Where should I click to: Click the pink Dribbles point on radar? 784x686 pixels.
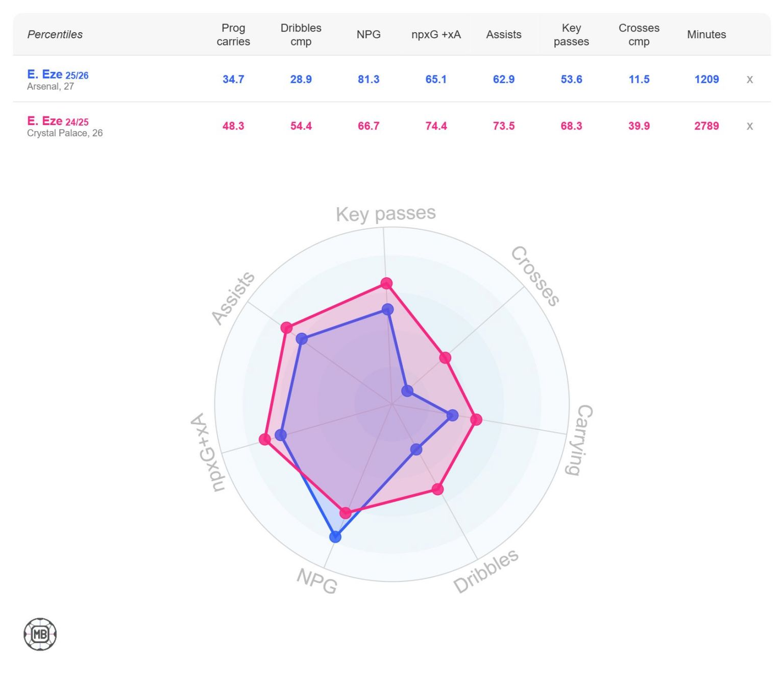[x=437, y=489]
